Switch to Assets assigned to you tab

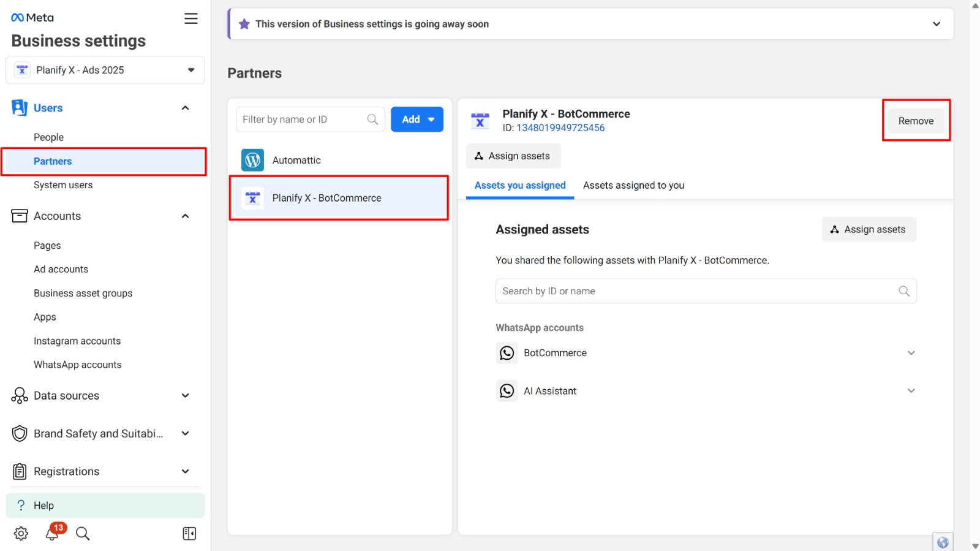[633, 186]
